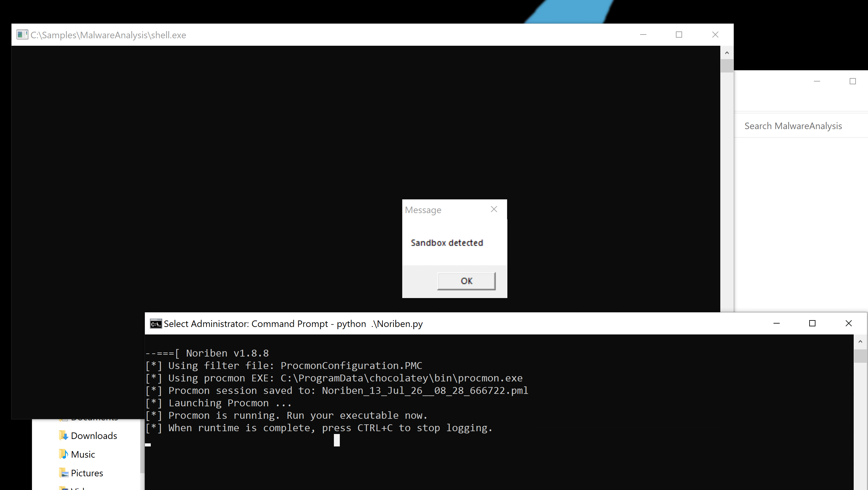
Task: Maximize the Administrator Command Prompt window
Action: [812, 324]
